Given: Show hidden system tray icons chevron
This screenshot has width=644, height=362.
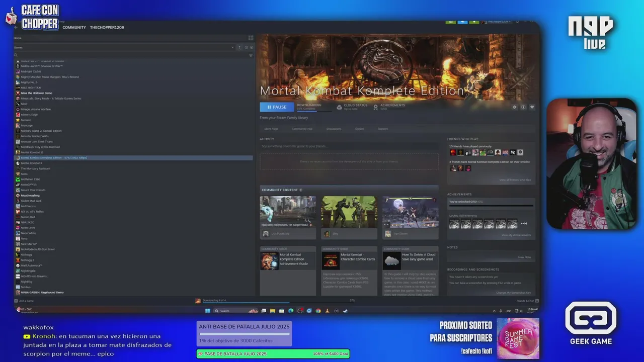Looking at the screenshot, I should point(494,311).
